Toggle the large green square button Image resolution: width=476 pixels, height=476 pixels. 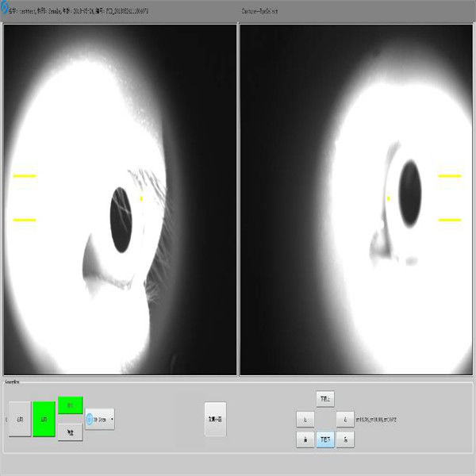point(44,419)
